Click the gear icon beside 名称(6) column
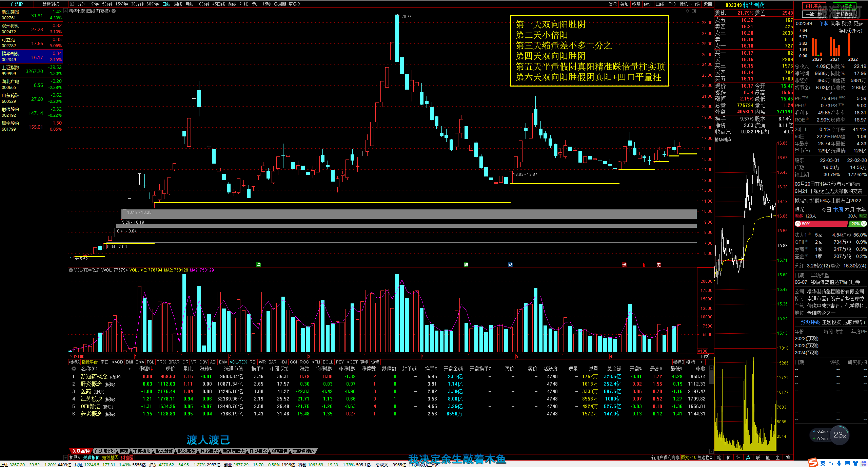This screenshot has width=868, height=467. coord(74,369)
